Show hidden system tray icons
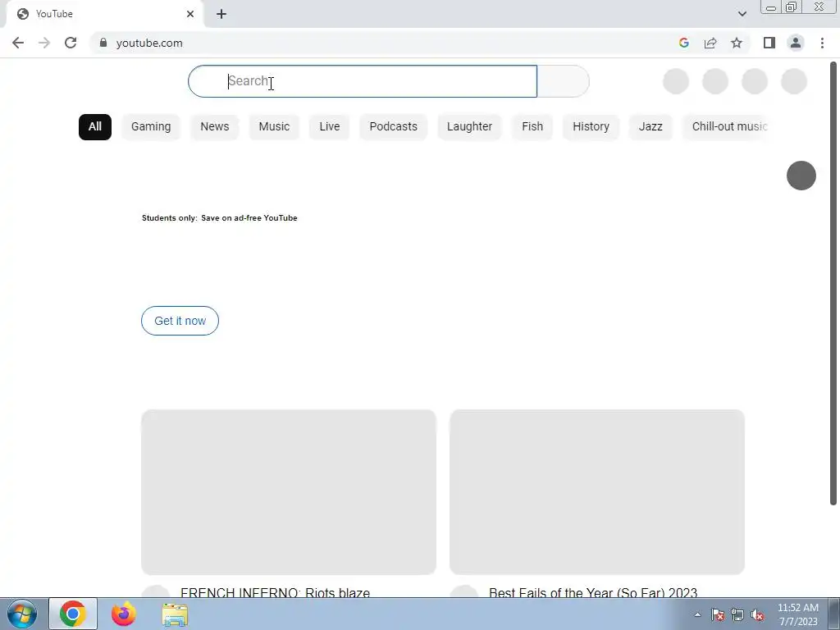The width and height of the screenshot is (840, 630). [697, 614]
